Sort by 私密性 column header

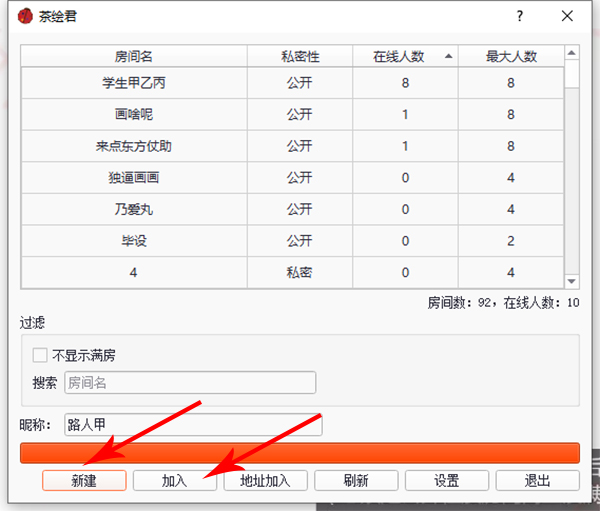(x=300, y=57)
